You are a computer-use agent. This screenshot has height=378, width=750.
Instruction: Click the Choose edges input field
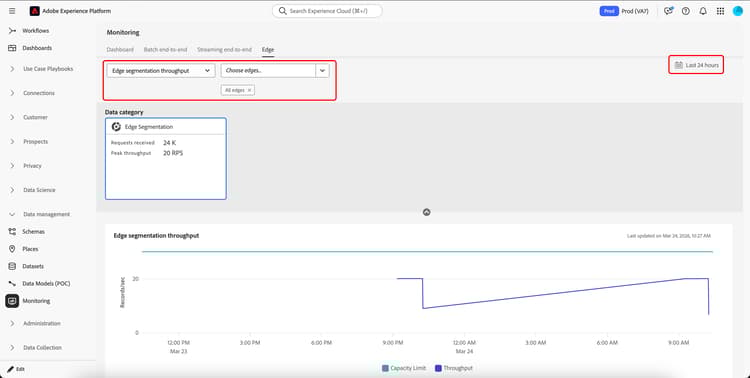tap(268, 70)
